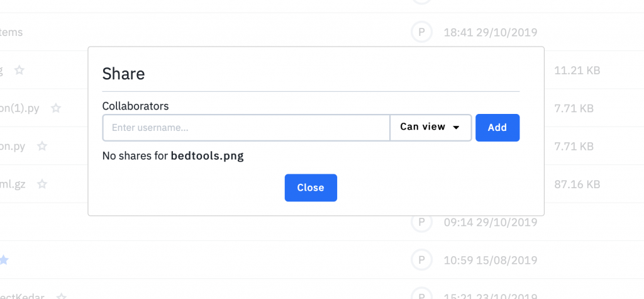Click star icon next to ectKedar
Image resolution: width=644 pixels, height=299 pixels.
pyautogui.click(x=61, y=296)
